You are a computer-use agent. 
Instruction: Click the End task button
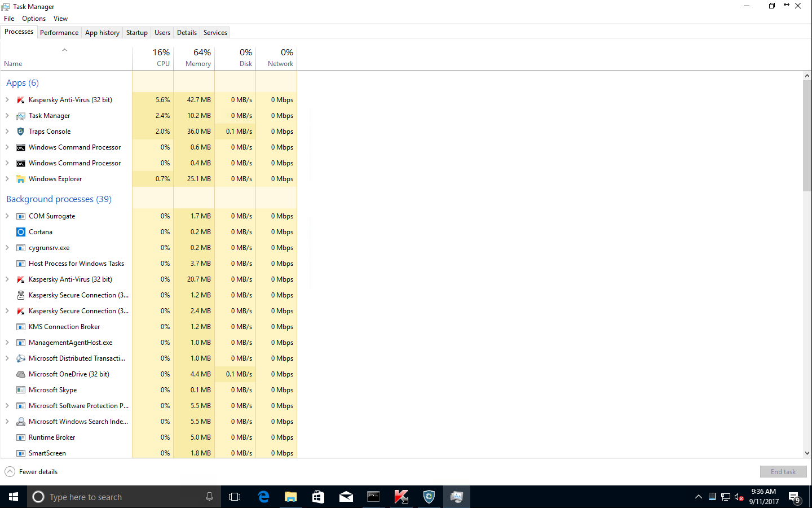click(783, 472)
